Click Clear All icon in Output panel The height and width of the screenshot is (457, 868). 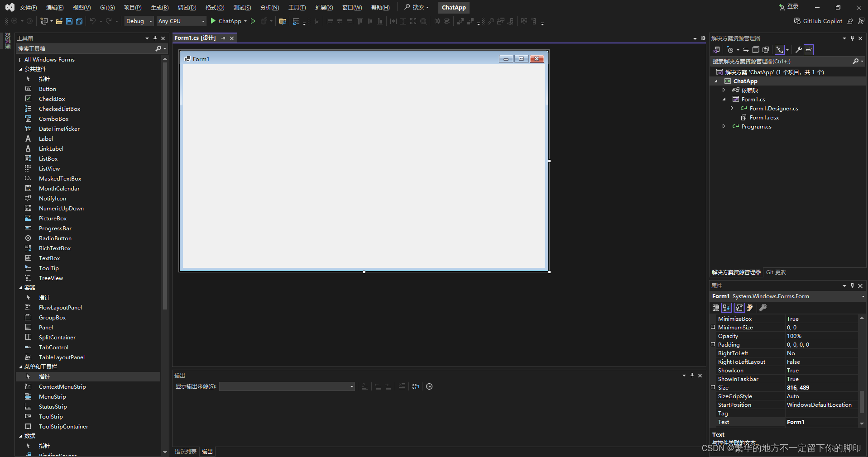(x=402, y=386)
